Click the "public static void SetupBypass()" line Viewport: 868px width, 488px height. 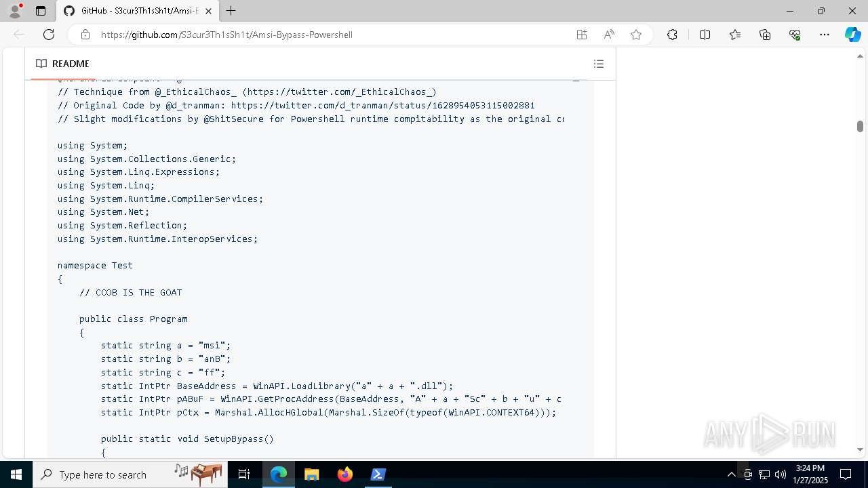tap(188, 439)
